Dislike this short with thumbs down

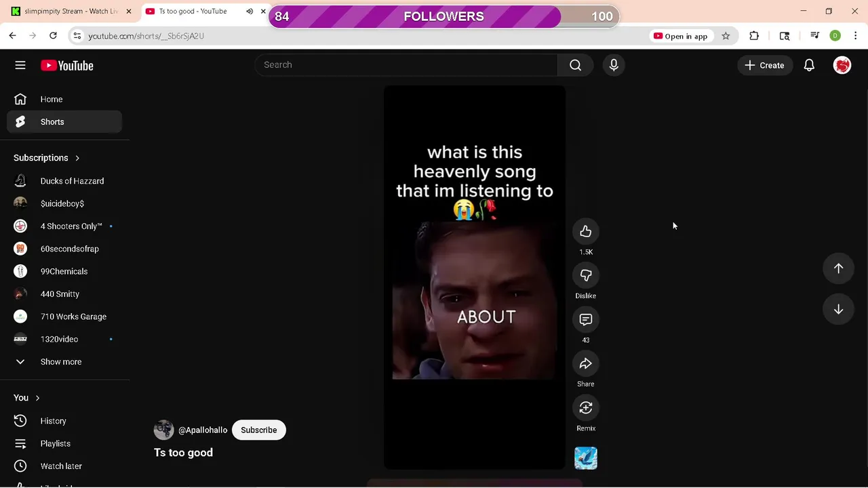pos(586,276)
